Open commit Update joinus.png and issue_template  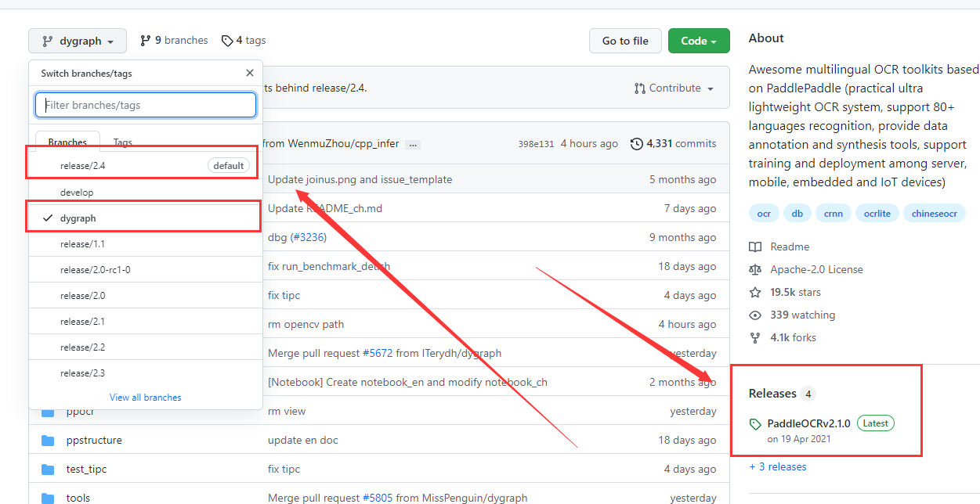tap(360, 179)
